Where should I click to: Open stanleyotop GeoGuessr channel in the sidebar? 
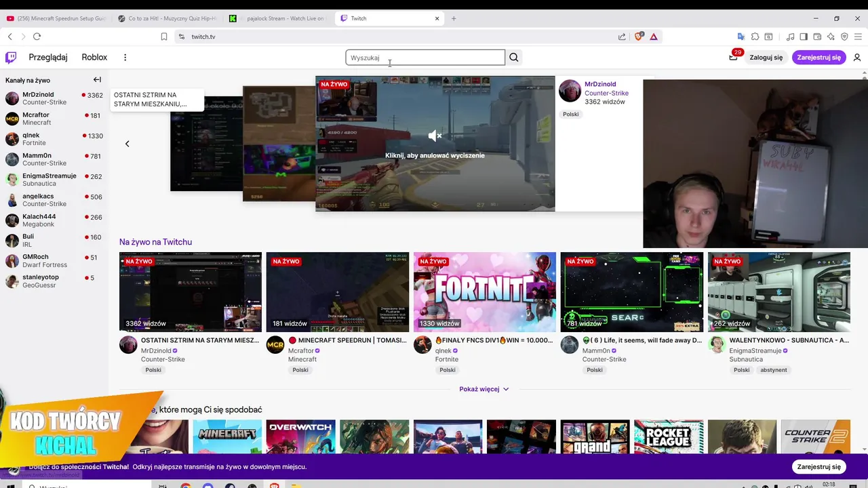click(54, 281)
